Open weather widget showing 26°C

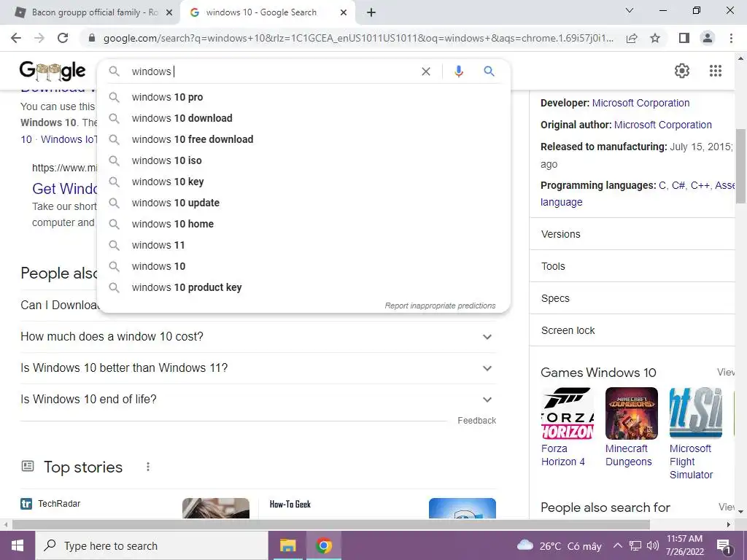pos(559,545)
